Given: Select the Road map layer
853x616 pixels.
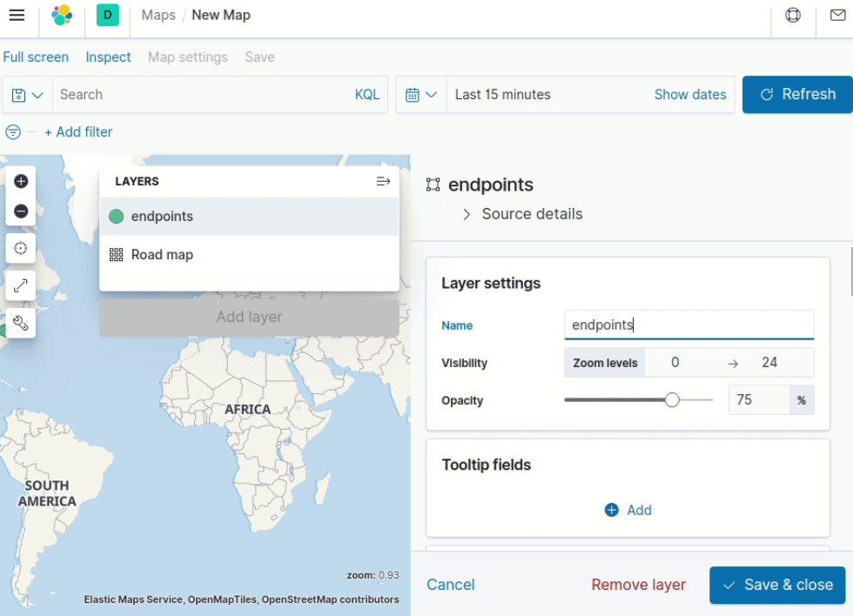Looking at the screenshot, I should click(x=162, y=255).
